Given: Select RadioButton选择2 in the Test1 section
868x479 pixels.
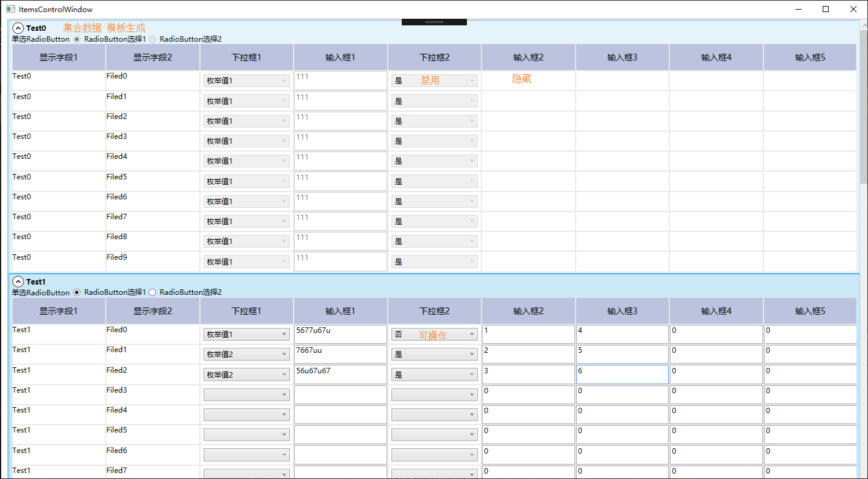Looking at the screenshot, I should (152, 292).
